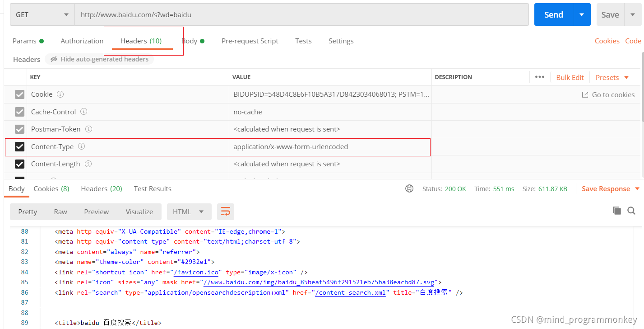644x329 pixels.
Task: Click the network globe icon near Status
Action: pyautogui.click(x=409, y=189)
